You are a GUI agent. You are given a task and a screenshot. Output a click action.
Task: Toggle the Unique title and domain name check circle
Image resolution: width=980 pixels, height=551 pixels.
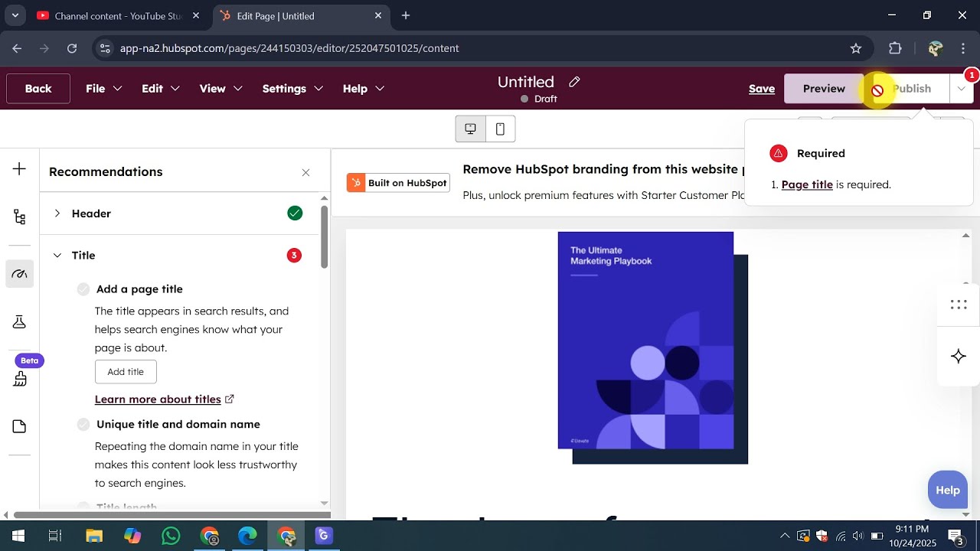tap(83, 425)
